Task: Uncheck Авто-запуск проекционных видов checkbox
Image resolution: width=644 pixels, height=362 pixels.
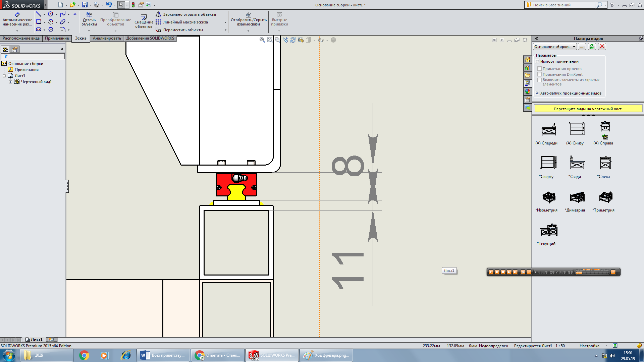Action: coord(537,93)
